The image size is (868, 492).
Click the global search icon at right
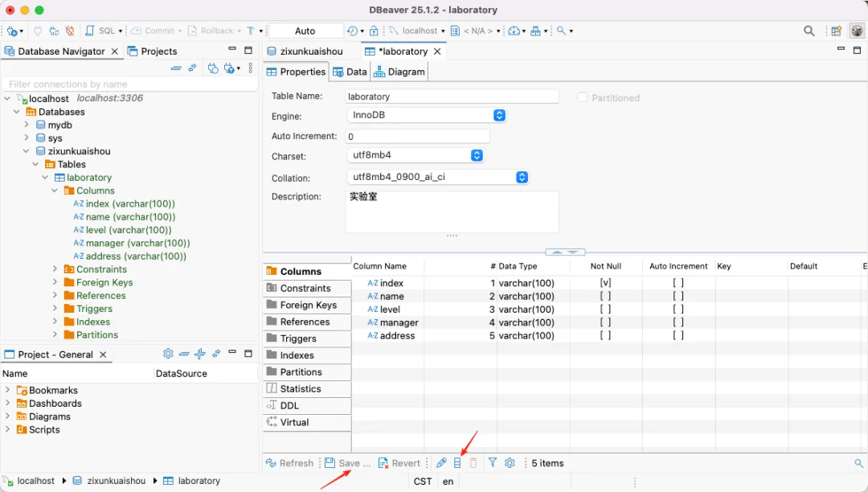pos(809,31)
